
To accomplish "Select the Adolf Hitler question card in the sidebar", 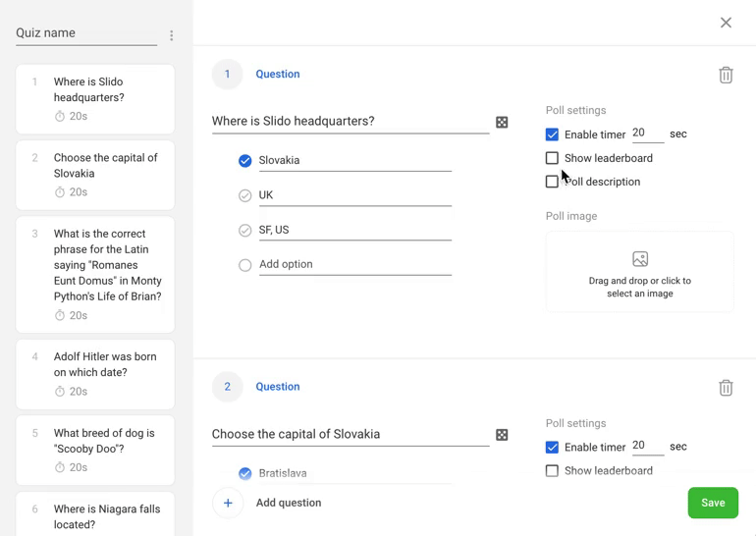I will pos(95,374).
